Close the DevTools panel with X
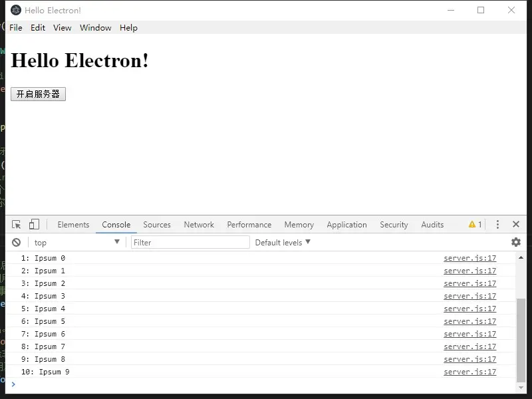The height and width of the screenshot is (399, 532). (516, 224)
